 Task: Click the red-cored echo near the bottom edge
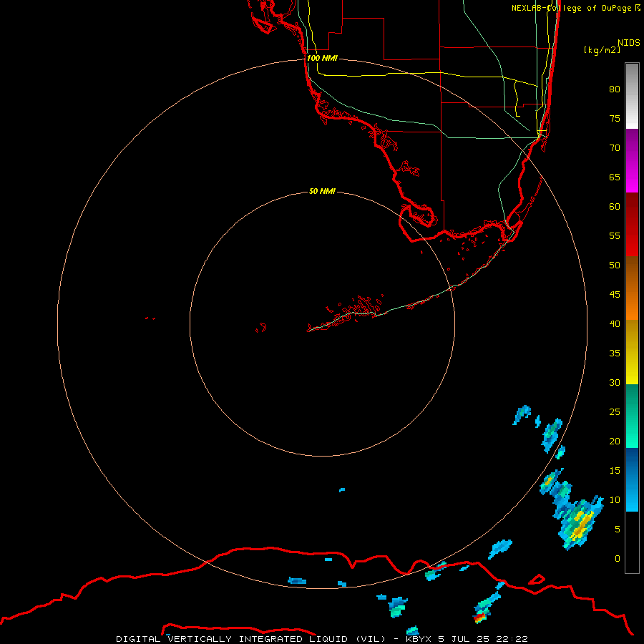point(479,617)
